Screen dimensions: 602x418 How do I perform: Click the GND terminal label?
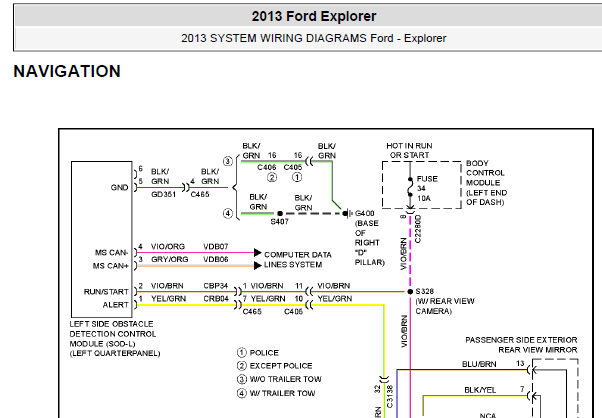(119, 187)
